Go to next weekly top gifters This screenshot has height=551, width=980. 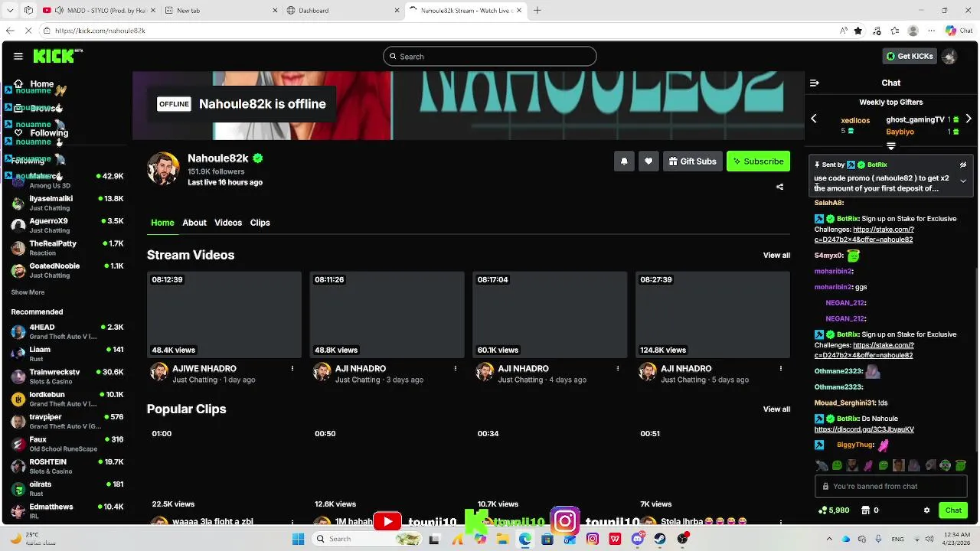tap(969, 119)
